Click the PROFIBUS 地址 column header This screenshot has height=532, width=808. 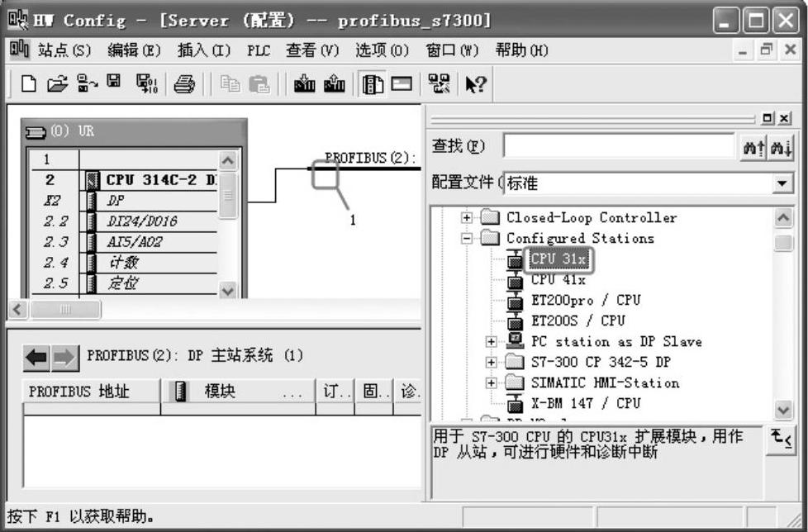[92, 392]
